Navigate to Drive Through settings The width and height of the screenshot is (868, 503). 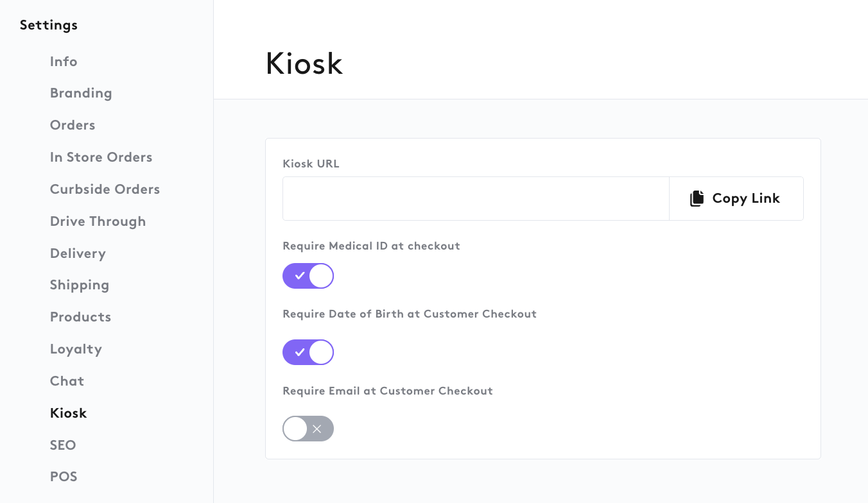point(98,221)
